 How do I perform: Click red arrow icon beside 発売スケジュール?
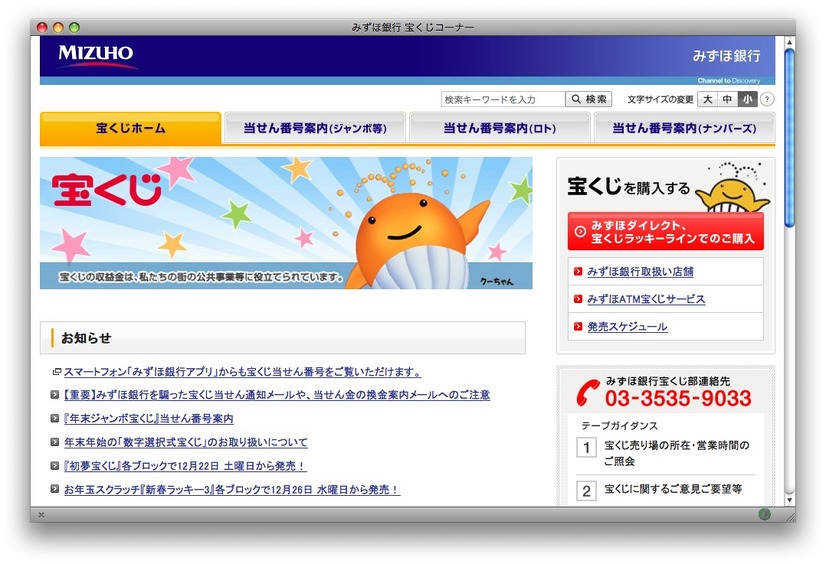(578, 326)
